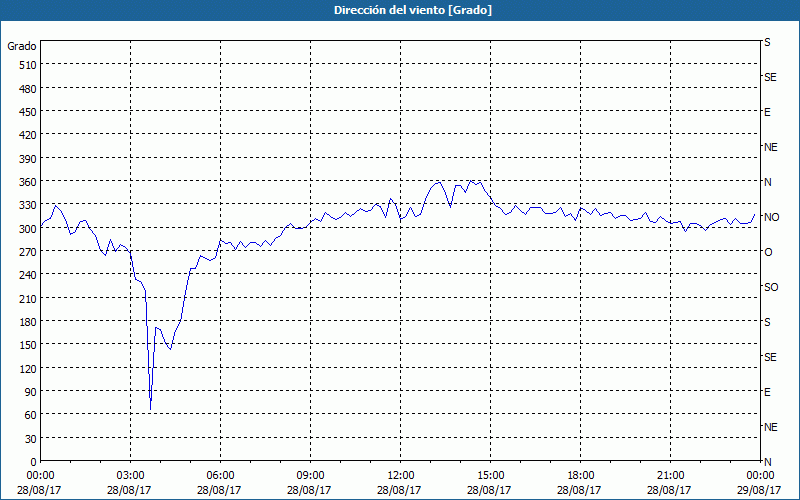This screenshot has width=800, height=500.
Task: Select the 06:00 time label
Action: [220, 476]
